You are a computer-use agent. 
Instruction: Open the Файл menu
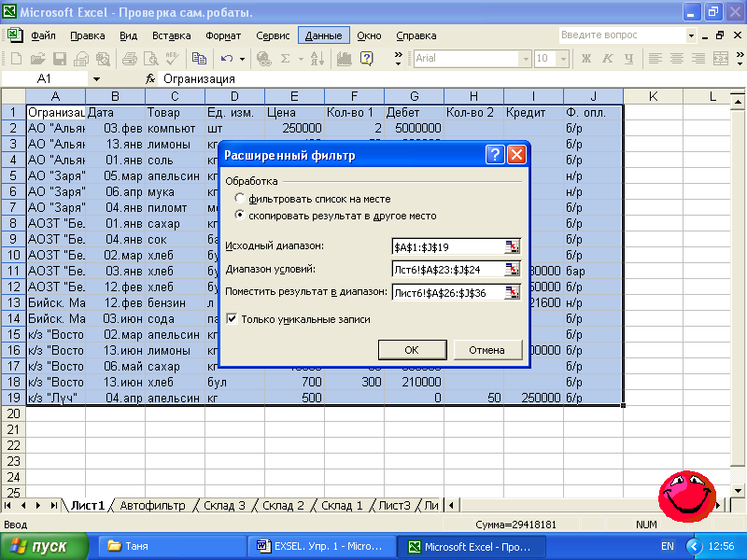[43, 35]
